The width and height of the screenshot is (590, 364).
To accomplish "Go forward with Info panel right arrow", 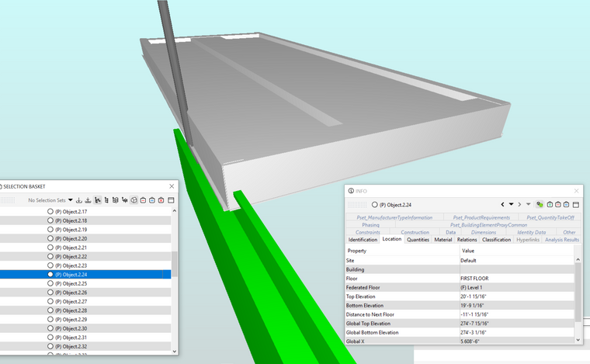I will 519,205.
